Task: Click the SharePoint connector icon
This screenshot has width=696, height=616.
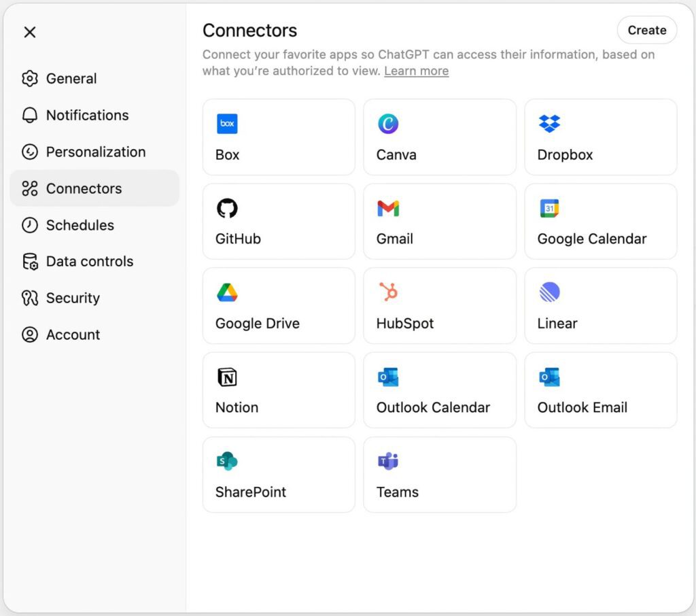Action: tap(227, 461)
